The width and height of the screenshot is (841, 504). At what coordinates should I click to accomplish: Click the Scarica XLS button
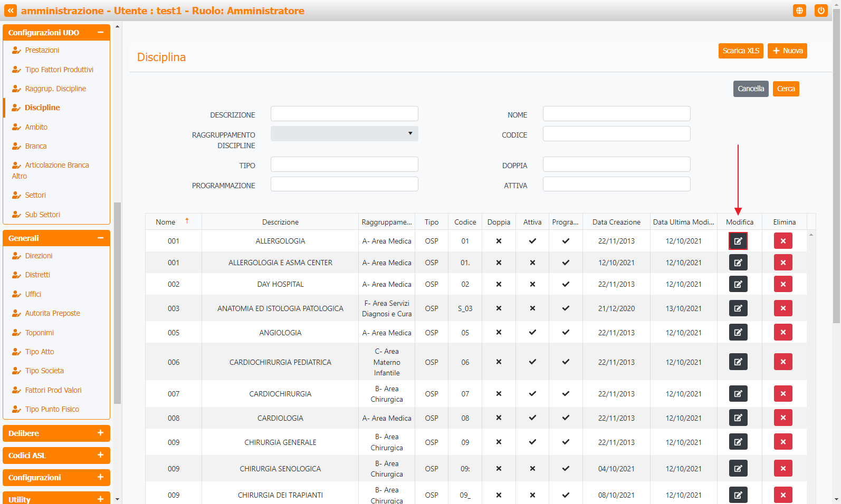click(740, 51)
